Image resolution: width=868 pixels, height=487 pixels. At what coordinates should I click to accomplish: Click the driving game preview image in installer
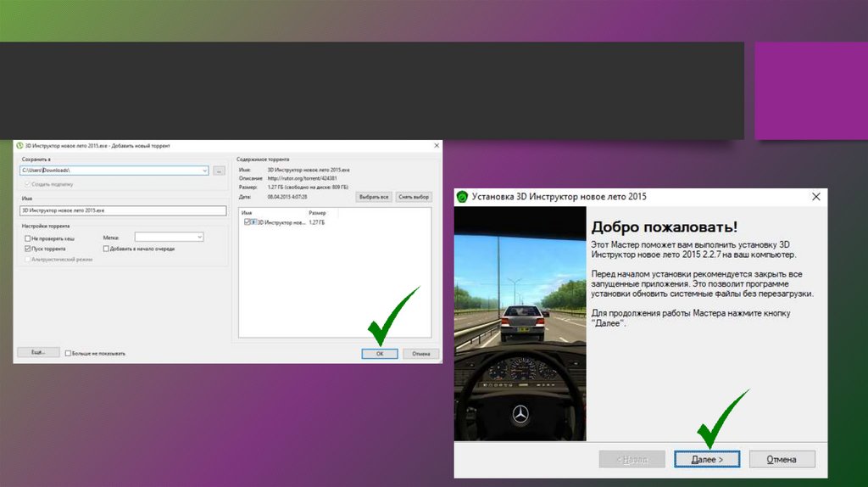pyautogui.click(x=520, y=323)
